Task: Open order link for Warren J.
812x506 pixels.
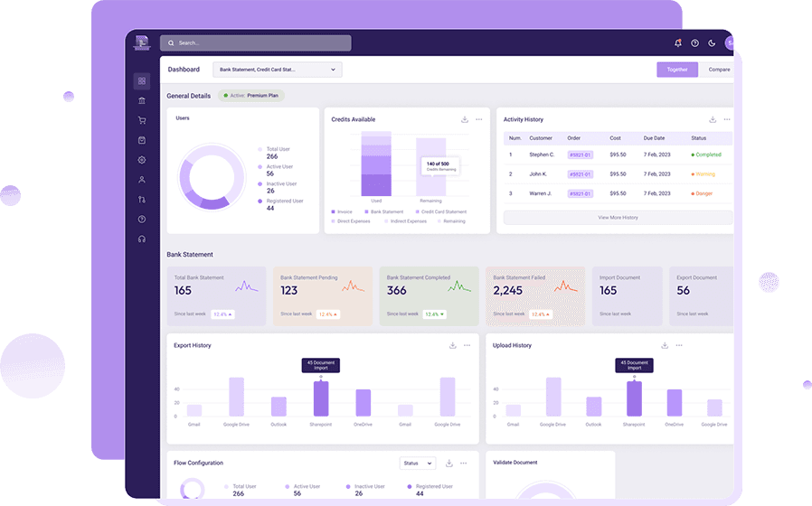Action: point(580,193)
